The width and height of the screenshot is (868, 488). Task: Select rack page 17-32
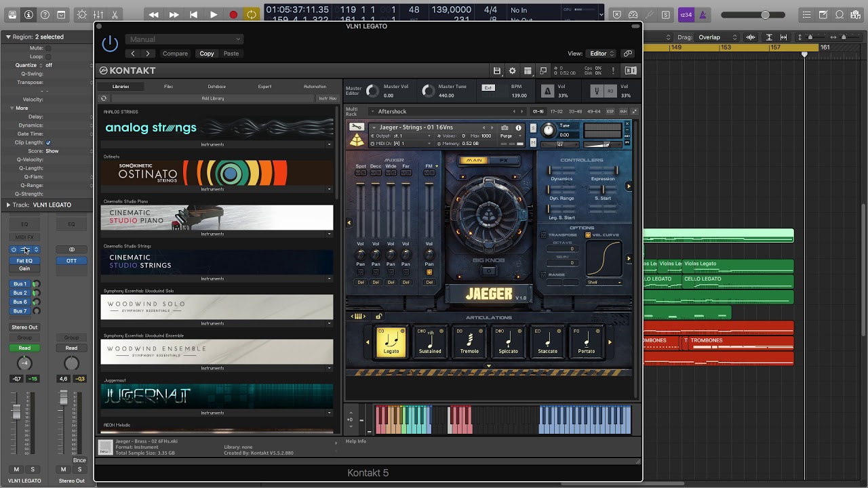coord(557,111)
